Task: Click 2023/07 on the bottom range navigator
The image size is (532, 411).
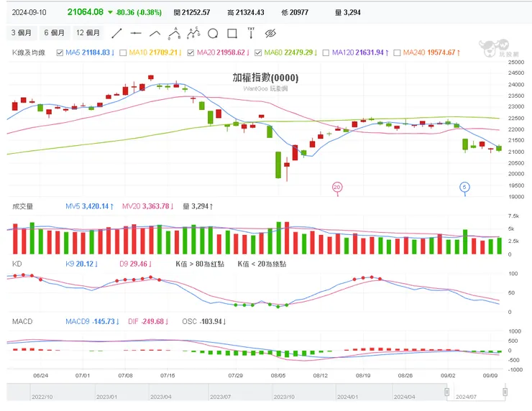Action: coord(221,397)
